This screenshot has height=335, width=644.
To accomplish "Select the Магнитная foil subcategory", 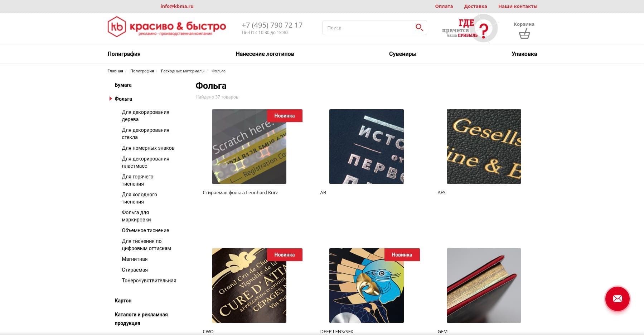I will click(135, 259).
